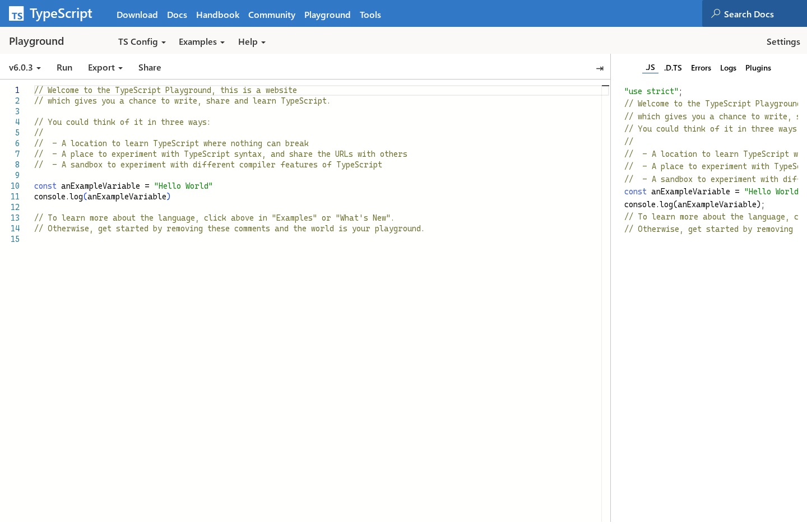Click the TypeScript wordmark in header
The width and height of the screenshot is (807, 532).
61,14
